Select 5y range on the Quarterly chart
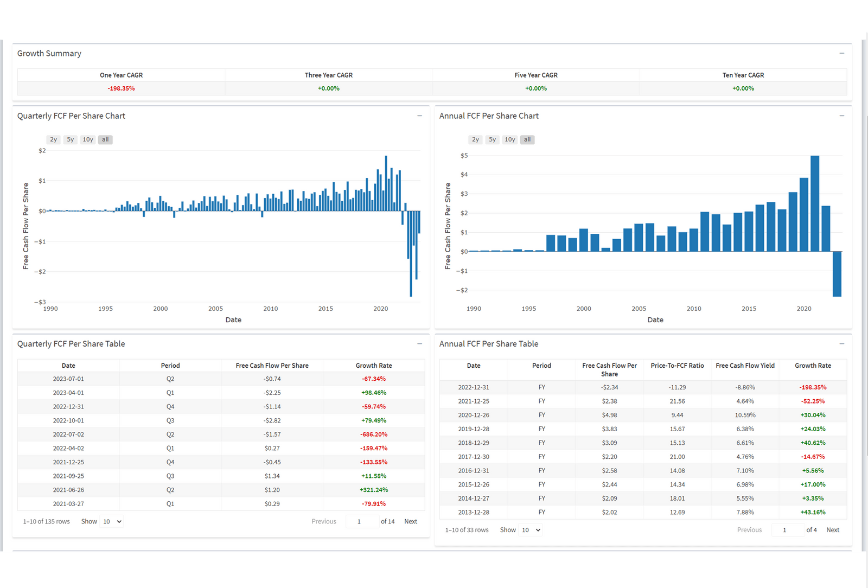Screen dimensions: 868x588 click(70, 139)
